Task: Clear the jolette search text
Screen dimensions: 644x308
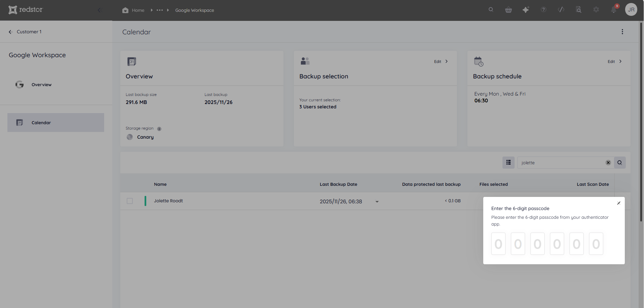Action: [608, 163]
